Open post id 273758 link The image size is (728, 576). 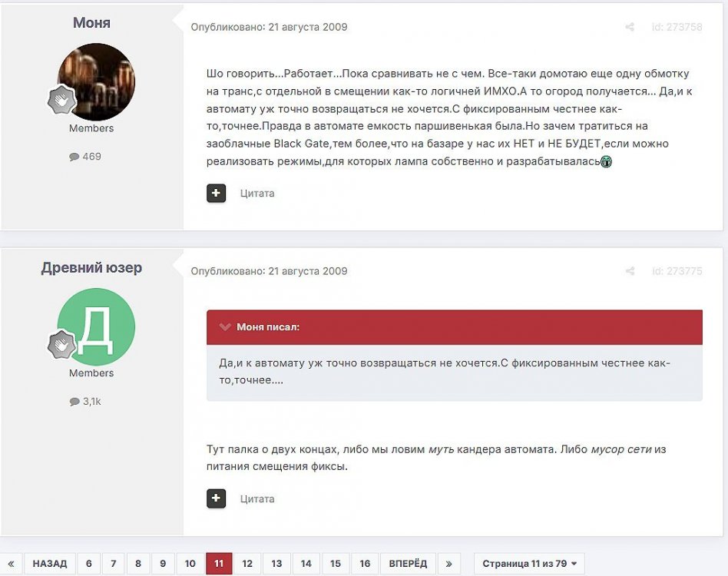[677, 27]
